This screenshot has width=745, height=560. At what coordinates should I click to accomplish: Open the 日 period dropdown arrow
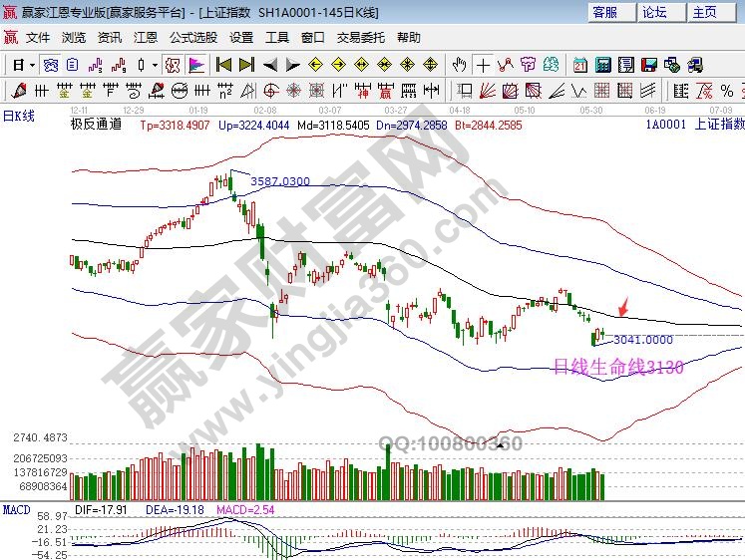point(31,65)
